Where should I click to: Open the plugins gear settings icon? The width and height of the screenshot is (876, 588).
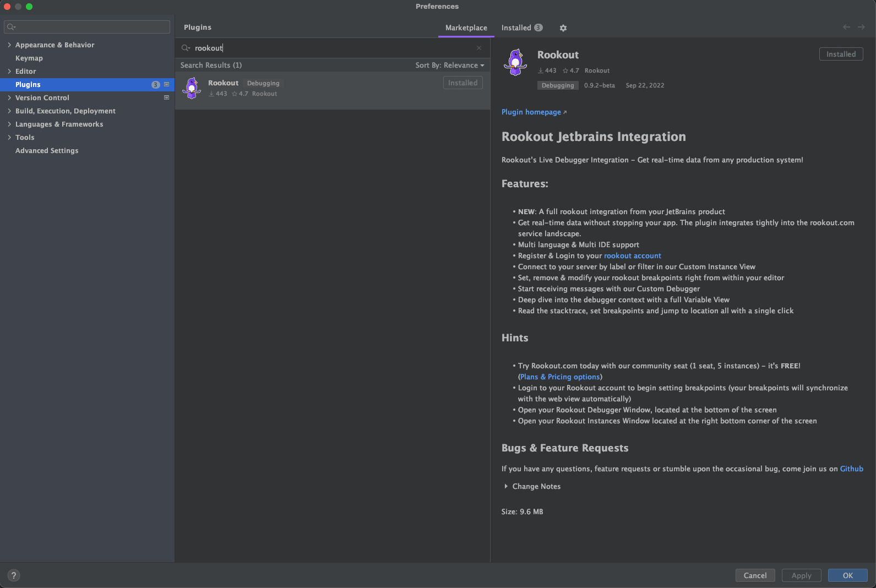(x=563, y=28)
